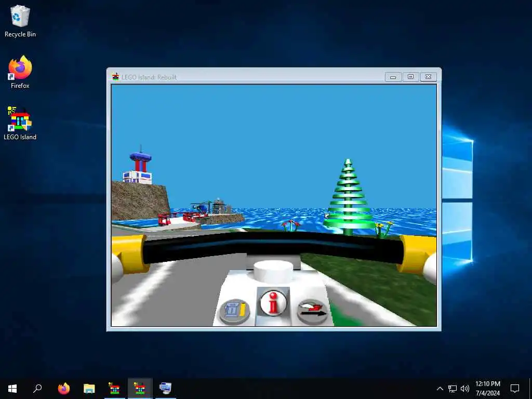The width and height of the screenshot is (532, 399).
Task: Select the Firefox desktop shortcut
Action: [x=20, y=72]
